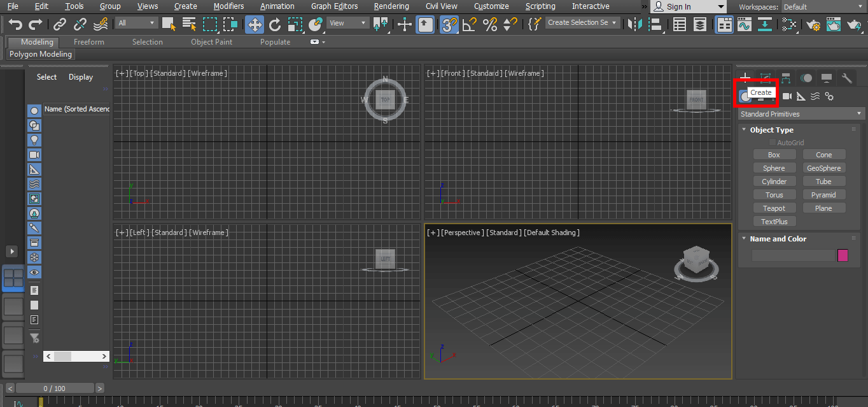The image size is (868, 407).
Task: Switch to the Display command panel tab
Action: point(827,78)
